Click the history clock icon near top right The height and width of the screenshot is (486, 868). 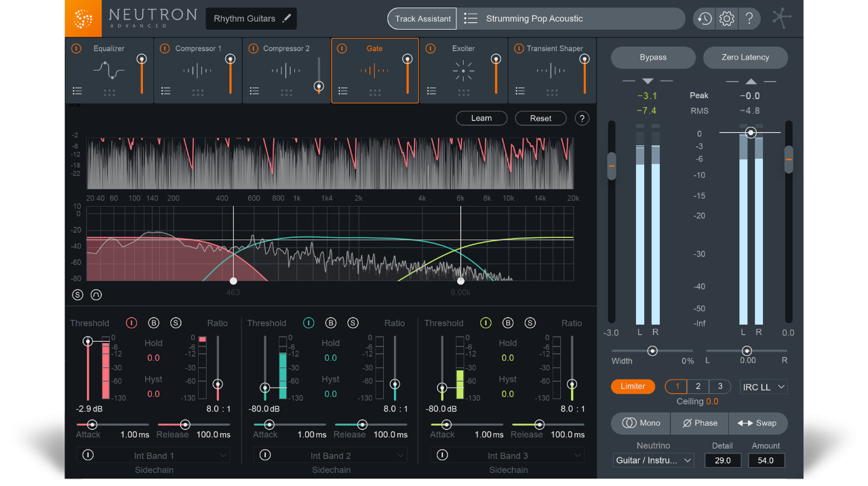coord(703,18)
